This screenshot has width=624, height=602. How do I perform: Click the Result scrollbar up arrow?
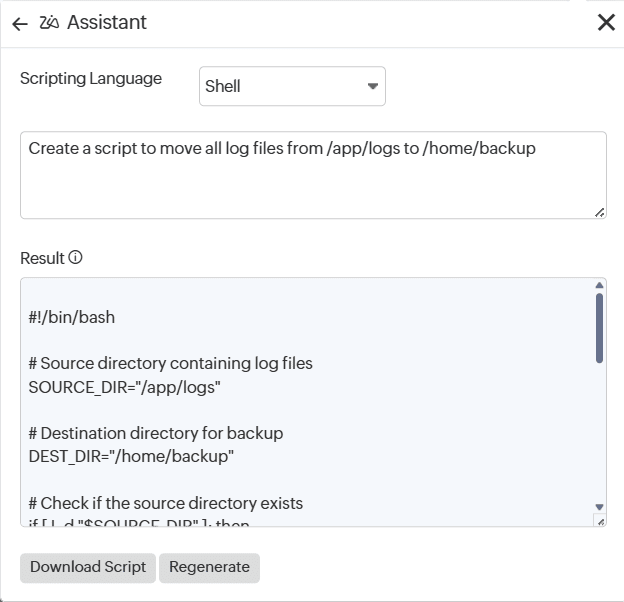tap(599, 286)
